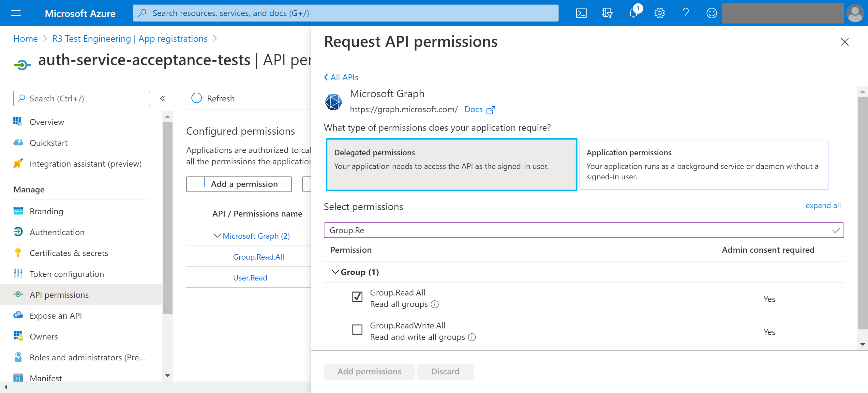The height and width of the screenshot is (393, 868).
Task: Click the Owners icon
Action: (x=18, y=336)
